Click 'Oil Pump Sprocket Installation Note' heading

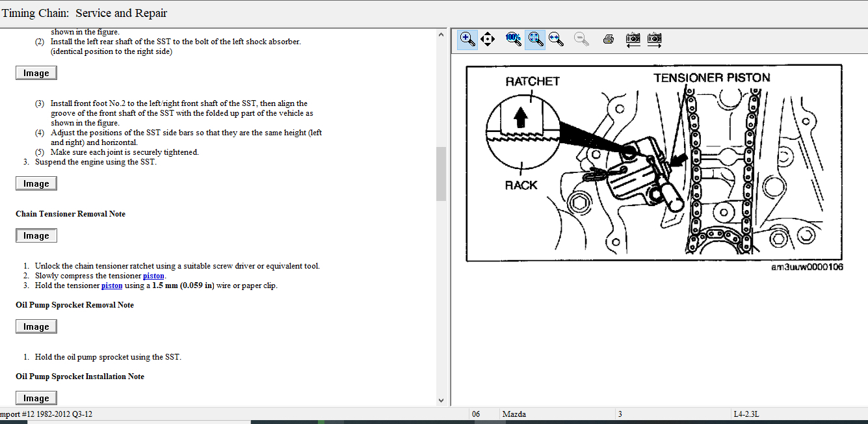[x=80, y=377]
